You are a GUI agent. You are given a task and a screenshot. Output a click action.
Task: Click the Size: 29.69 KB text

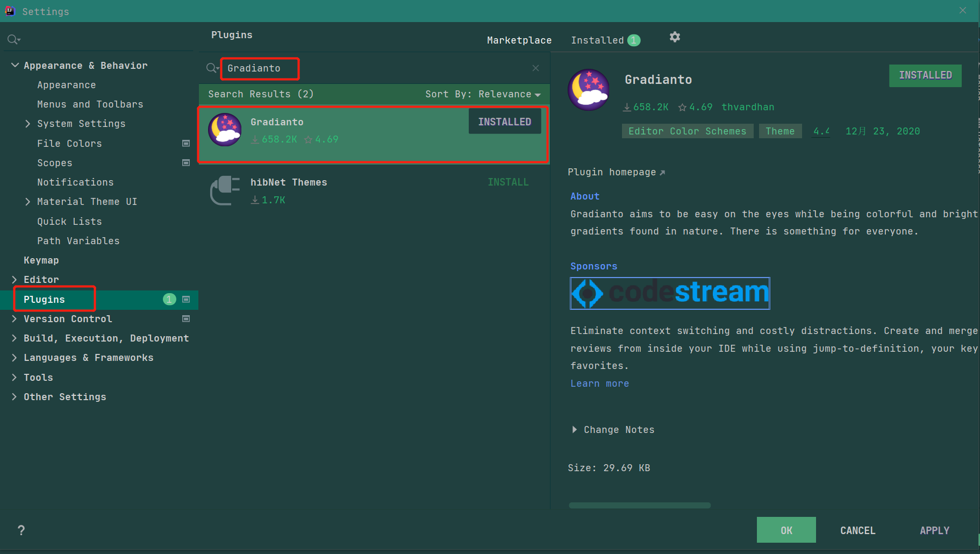[609, 468]
